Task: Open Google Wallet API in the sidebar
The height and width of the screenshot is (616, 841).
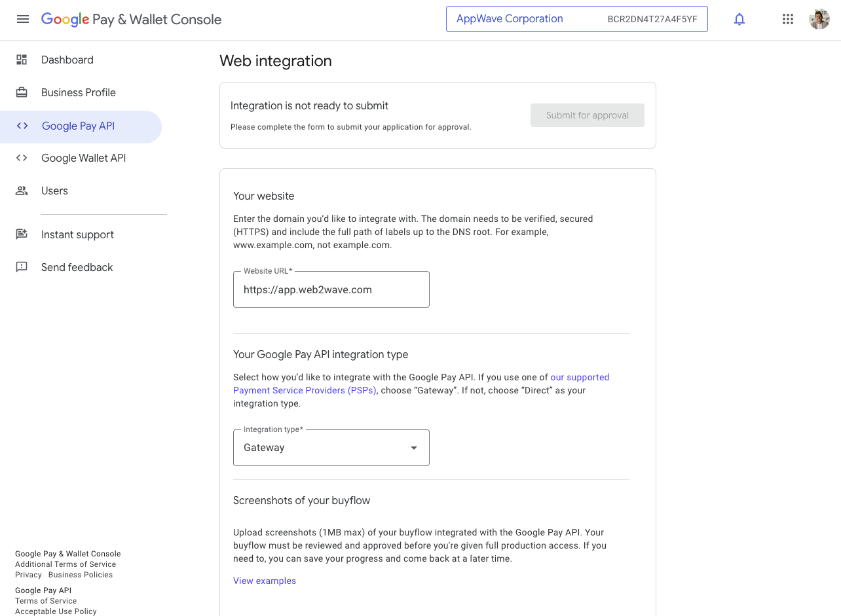Action: click(x=83, y=158)
